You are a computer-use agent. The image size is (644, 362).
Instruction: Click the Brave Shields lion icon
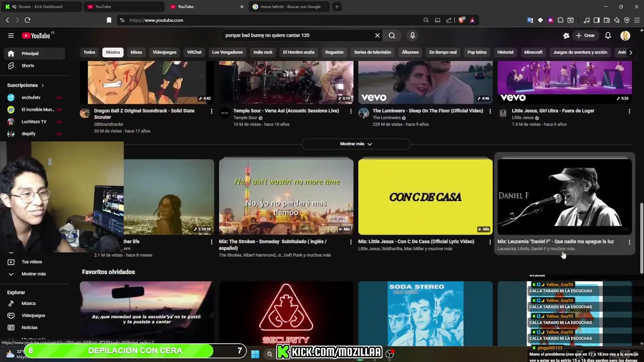[x=462, y=20]
